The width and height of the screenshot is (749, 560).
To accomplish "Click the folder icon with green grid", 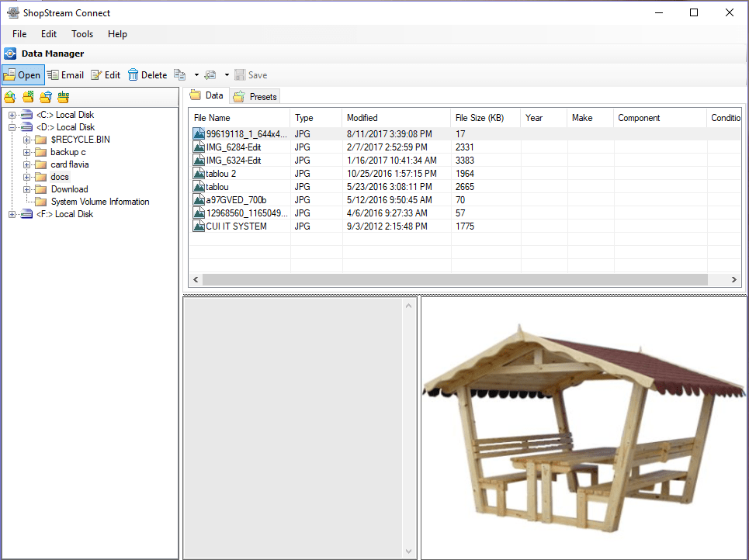I will 28,97.
